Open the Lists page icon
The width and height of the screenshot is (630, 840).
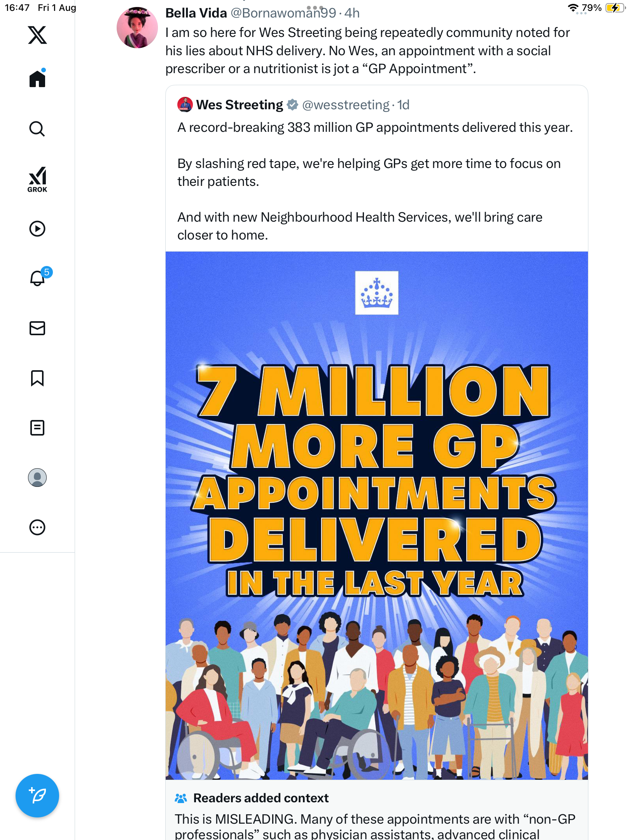point(37,428)
